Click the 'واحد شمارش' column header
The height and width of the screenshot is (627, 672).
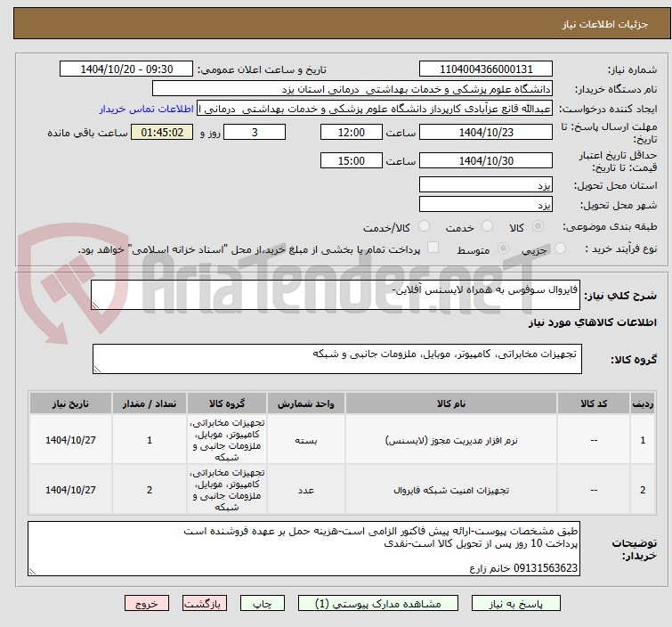[x=306, y=403]
